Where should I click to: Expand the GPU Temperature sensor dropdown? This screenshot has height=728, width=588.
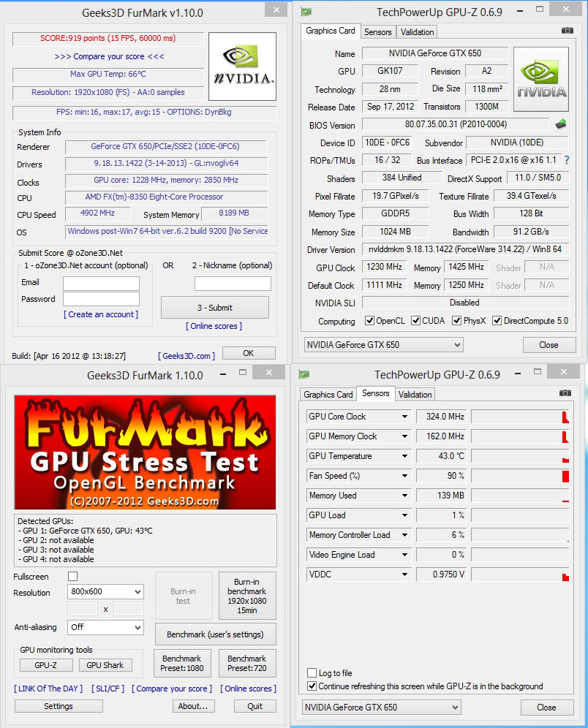coord(404,456)
